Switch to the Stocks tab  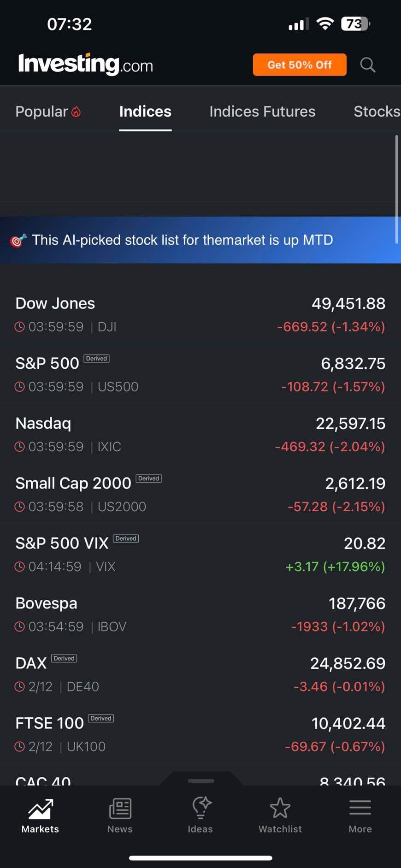coord(376,112)
